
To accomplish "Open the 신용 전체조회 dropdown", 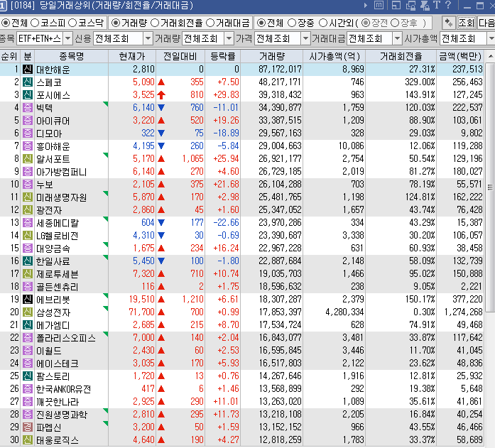I will coord(148,39).
